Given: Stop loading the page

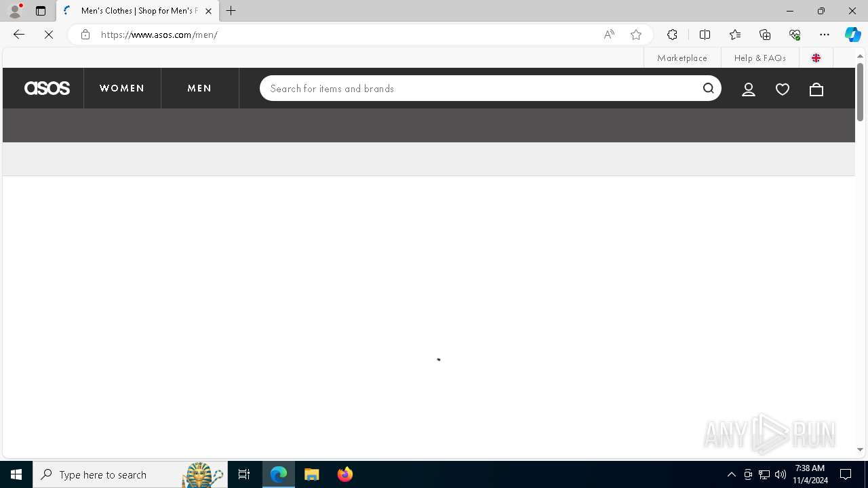Looking at the screenshot, I should (x=49, y=35).
